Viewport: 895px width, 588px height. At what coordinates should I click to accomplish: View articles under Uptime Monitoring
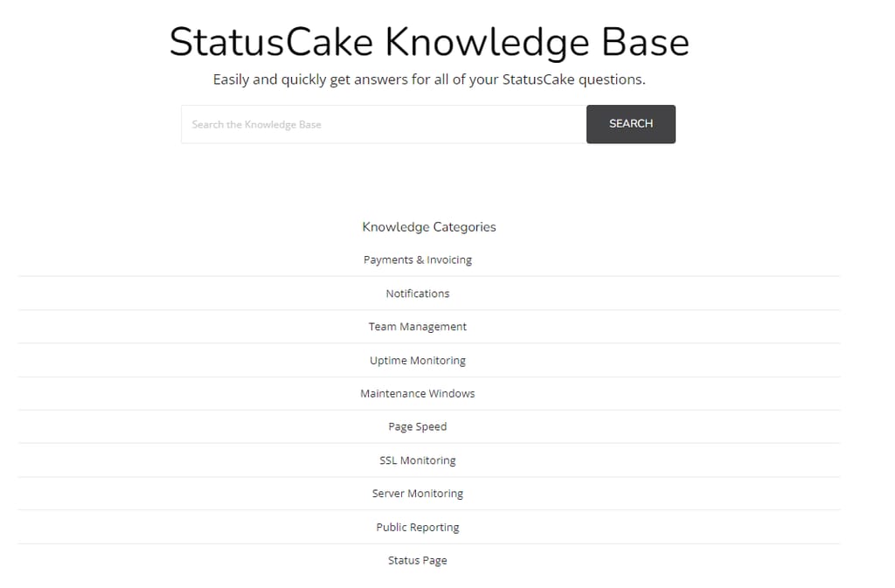418,361
